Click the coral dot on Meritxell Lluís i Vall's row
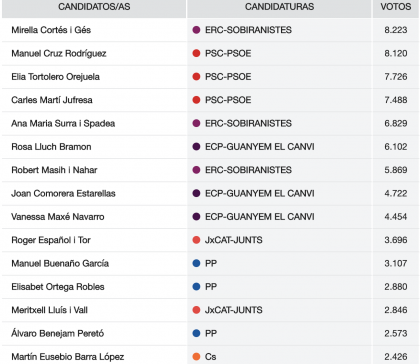Image resolution: width=420 pixels, height=364 pixels. (x=196, y=310)
